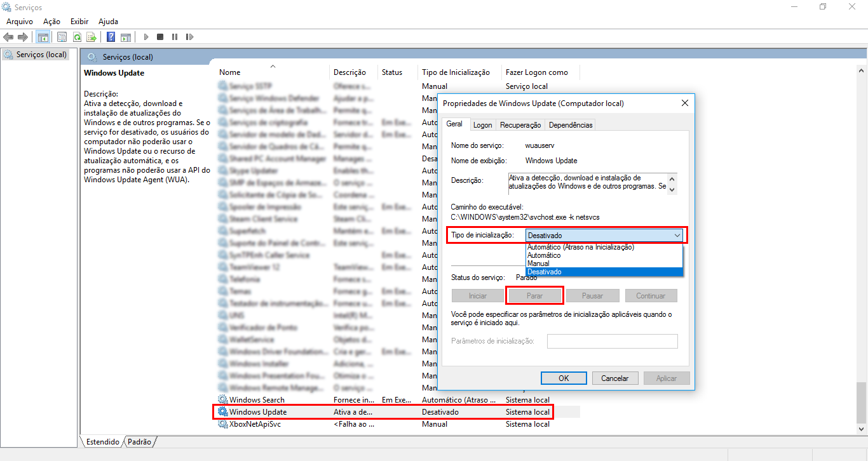Click the Serviços title bar gear icon

coord(7,7)
